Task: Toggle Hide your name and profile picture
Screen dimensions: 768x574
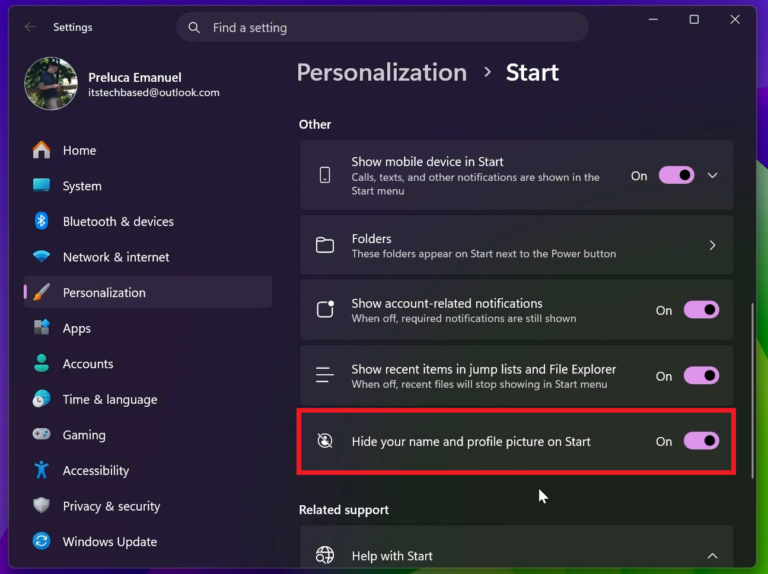Action: click(x=701, y=441)
